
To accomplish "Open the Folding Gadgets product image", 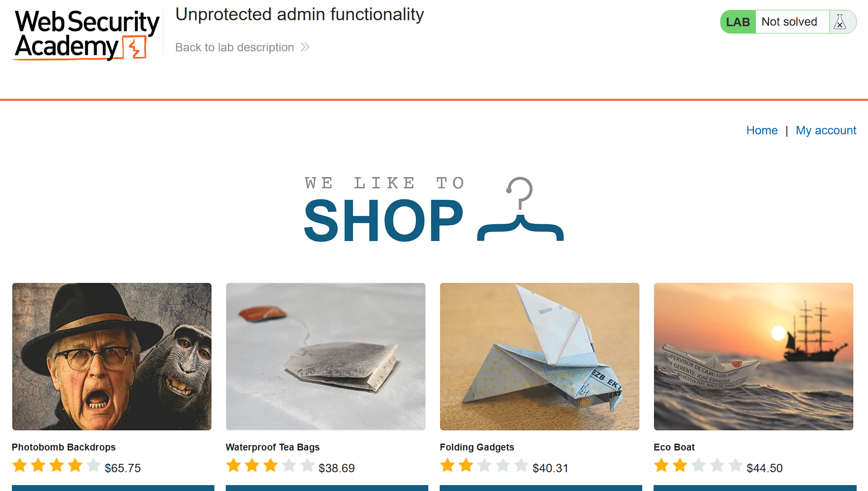I will coord(539,356).
